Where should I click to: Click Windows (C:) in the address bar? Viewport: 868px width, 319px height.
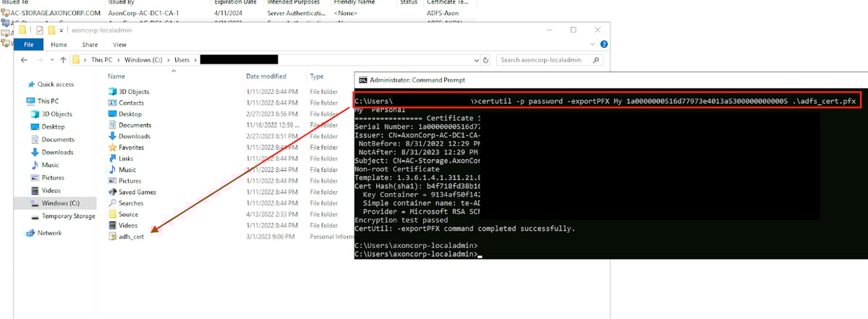pos(145,60)
